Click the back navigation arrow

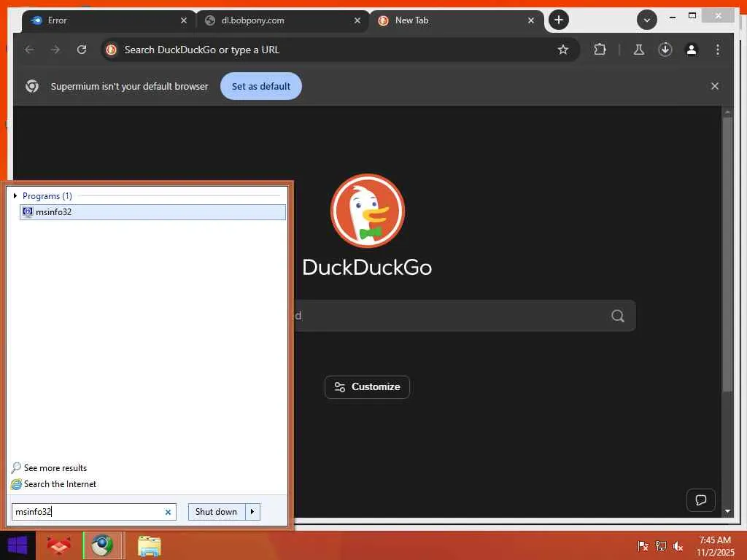point(29,50)
